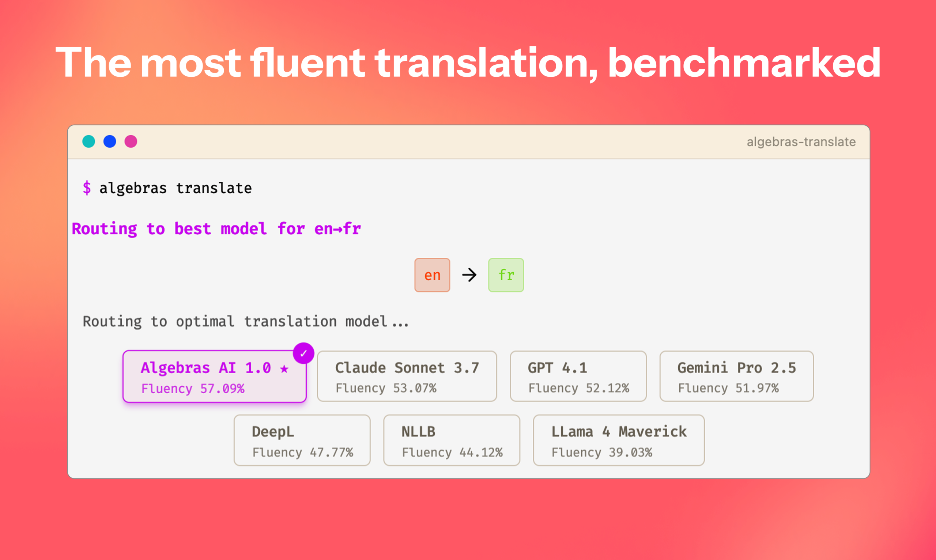Image resolution: width=936 pixels, height=560 pixels.
Task: Click the 'algebras translate' command text
Action: (175, 188)
